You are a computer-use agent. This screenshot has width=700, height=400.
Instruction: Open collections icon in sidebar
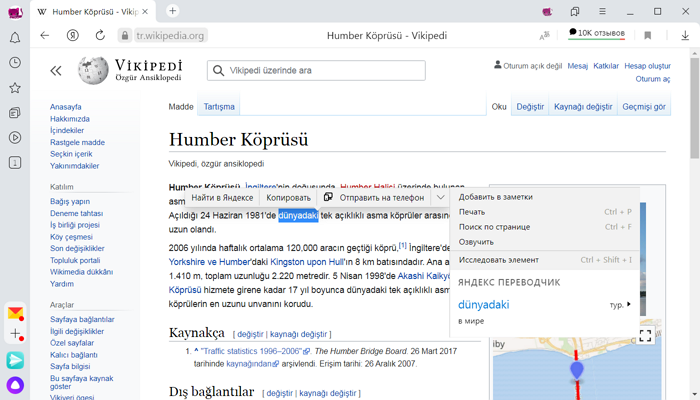pyautogui.click(x=15, y=112)
